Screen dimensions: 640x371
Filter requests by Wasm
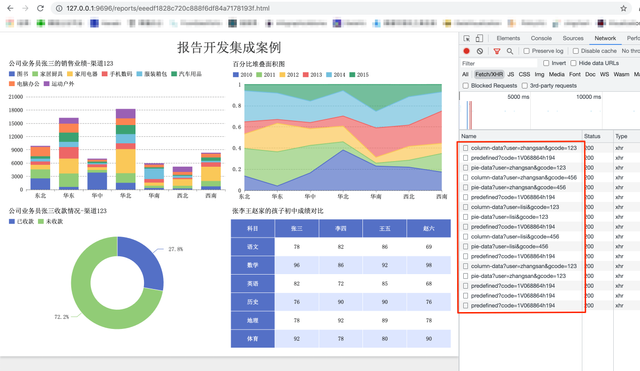[621, 74]
